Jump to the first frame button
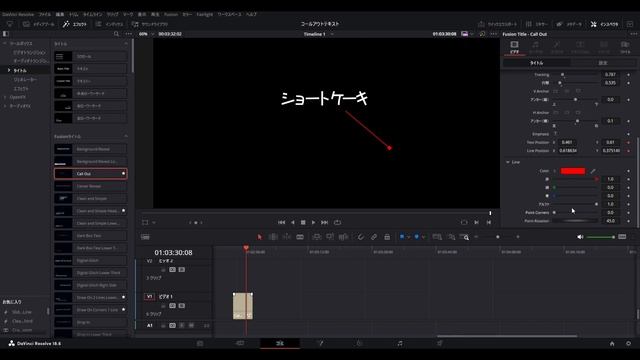 [x=281, y=222]
